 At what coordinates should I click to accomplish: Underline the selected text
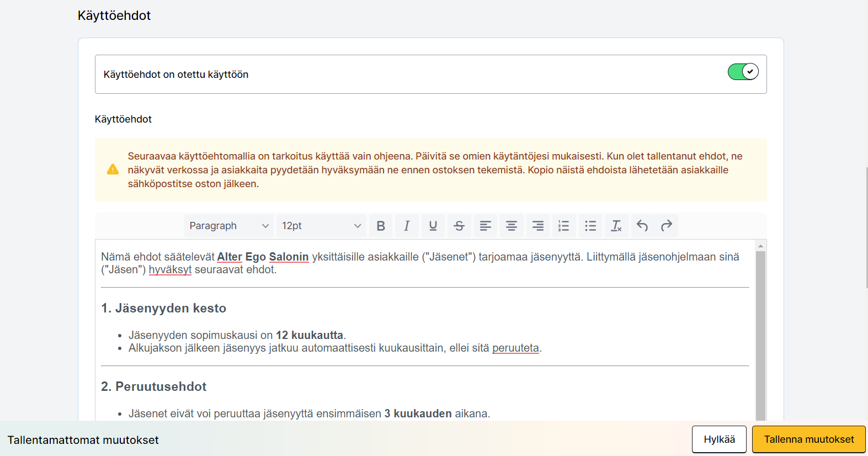click(433, 226)
